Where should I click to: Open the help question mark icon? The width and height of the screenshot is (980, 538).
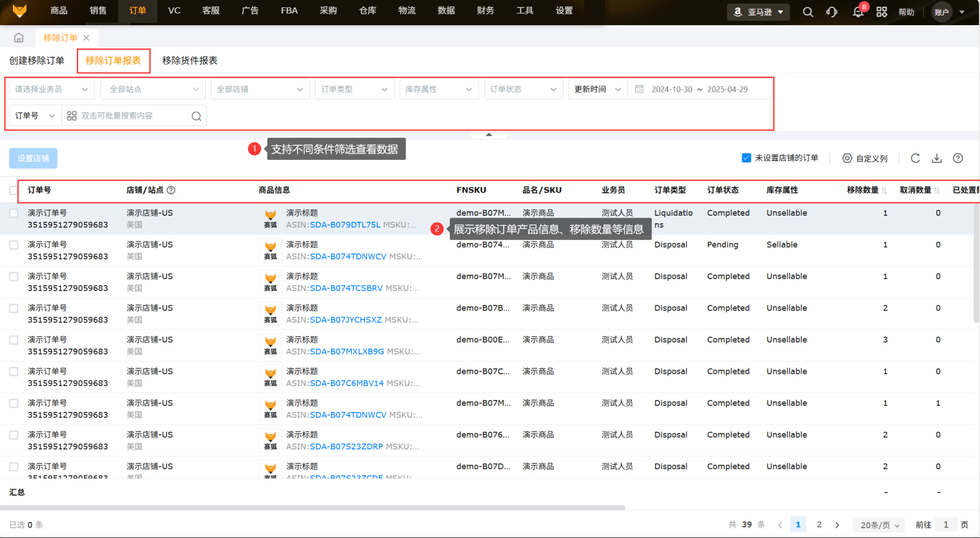tap(958, 158)
